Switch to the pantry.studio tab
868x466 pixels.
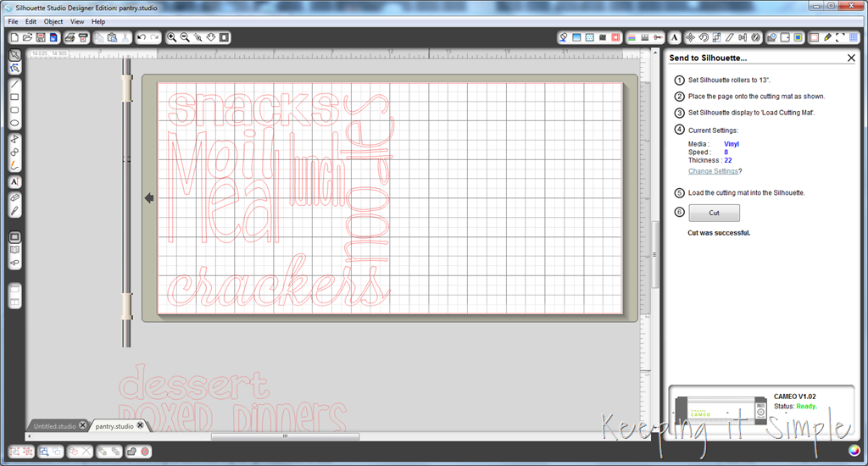[x=114, y=426]
